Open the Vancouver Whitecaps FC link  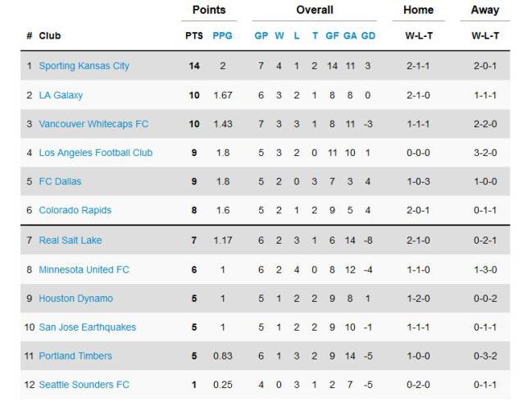click(93, 124)
